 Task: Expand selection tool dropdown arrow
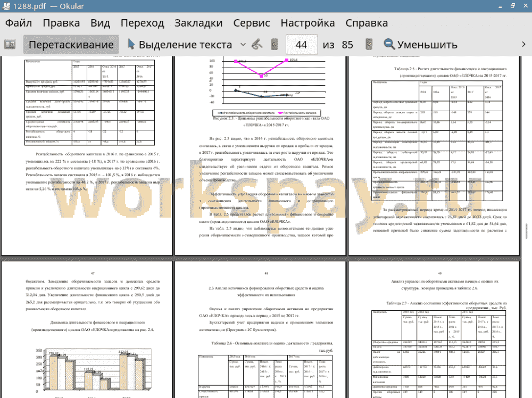[243, 45]
